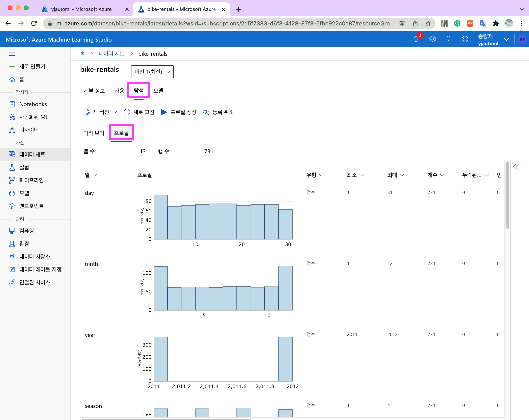Collapse the right side panel arrows
This screenshot has width=529, height=420.
(516, 167)
